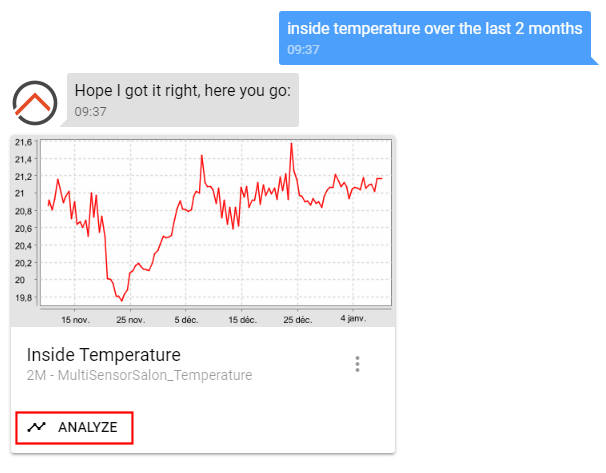Image resolution: width=606 pixels, height=473 pixels.
Task: Click the 'Inside Temperature' card title
Action: pyautogui.click(x=104, y=355)
